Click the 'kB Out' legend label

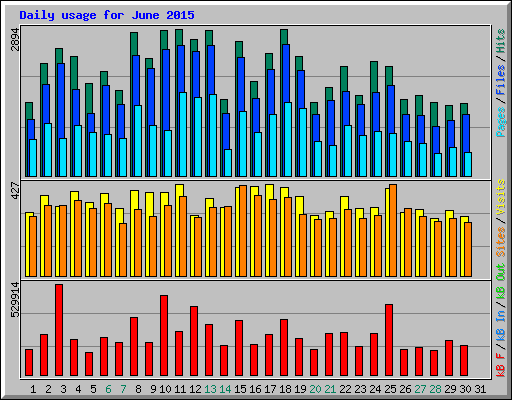click(501, 282)
